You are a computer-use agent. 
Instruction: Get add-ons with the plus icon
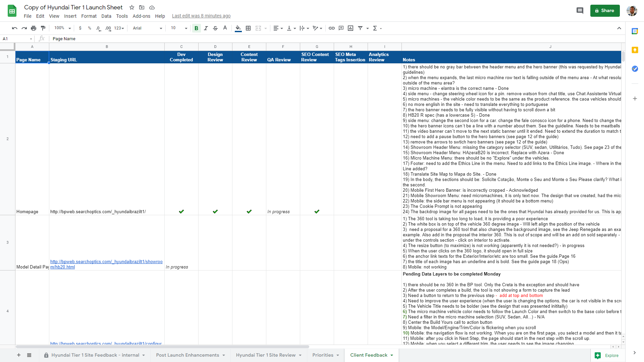(x=635, y=99)
